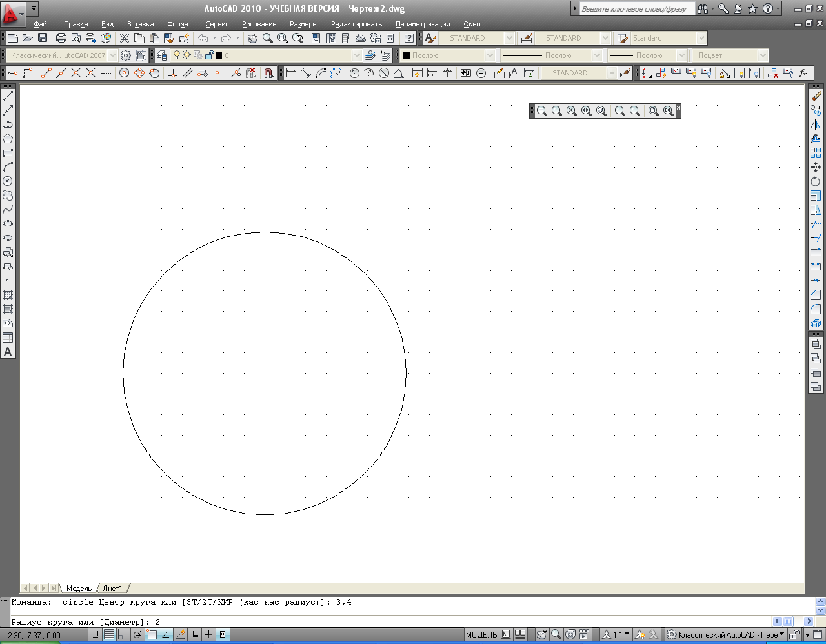Screen dimensions: 826x644
Task: Open the Правка menu
Action: click(x=76, y=24)
